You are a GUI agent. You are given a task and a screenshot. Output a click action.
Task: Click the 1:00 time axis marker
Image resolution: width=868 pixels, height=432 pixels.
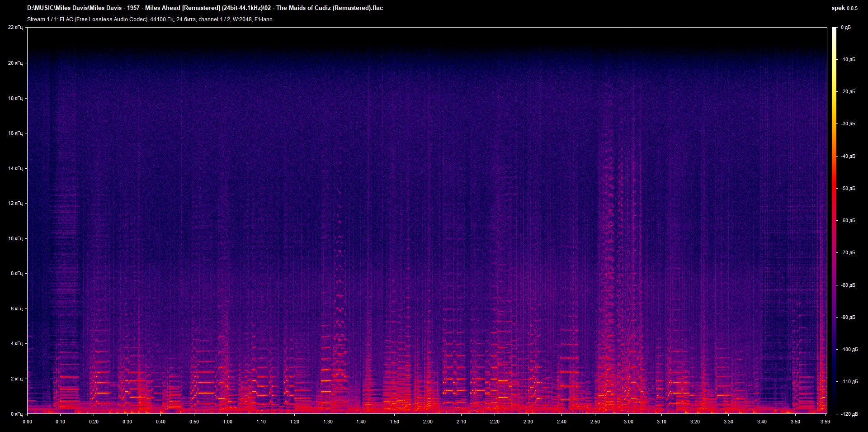[x=227, y=422]
